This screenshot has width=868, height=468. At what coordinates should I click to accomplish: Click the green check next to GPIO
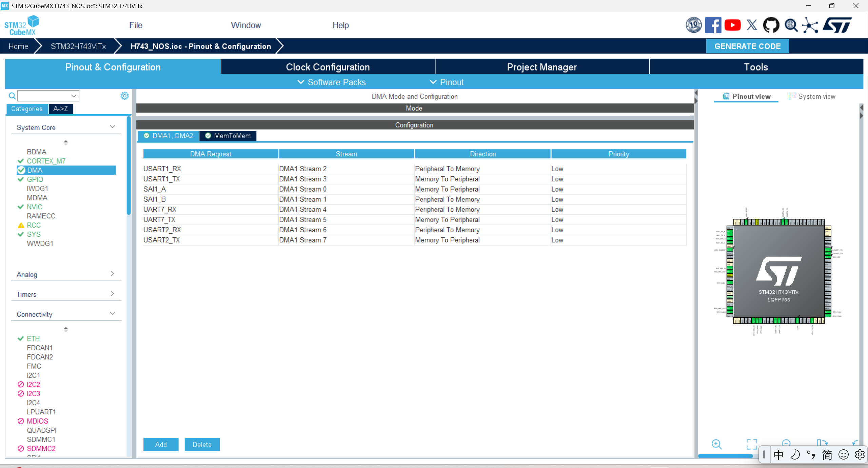point(21,179)
